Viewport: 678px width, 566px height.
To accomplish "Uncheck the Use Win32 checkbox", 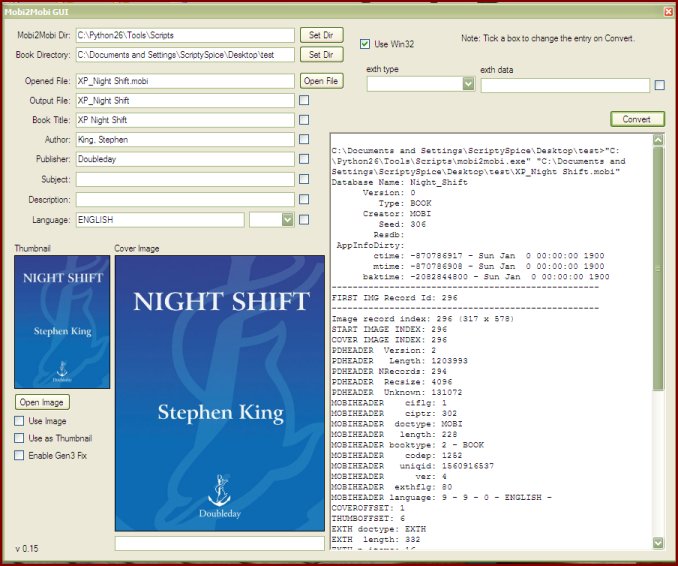I will point(366,44).
